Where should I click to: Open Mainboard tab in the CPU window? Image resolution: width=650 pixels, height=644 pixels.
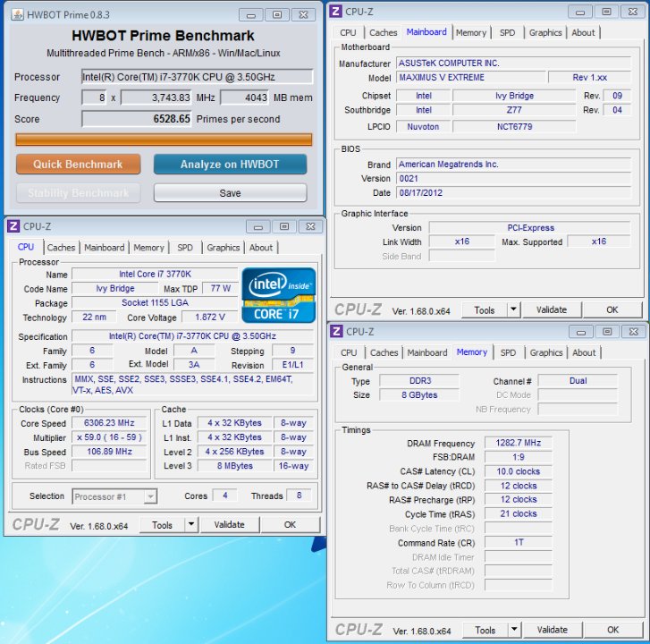(x=104, y=248)
